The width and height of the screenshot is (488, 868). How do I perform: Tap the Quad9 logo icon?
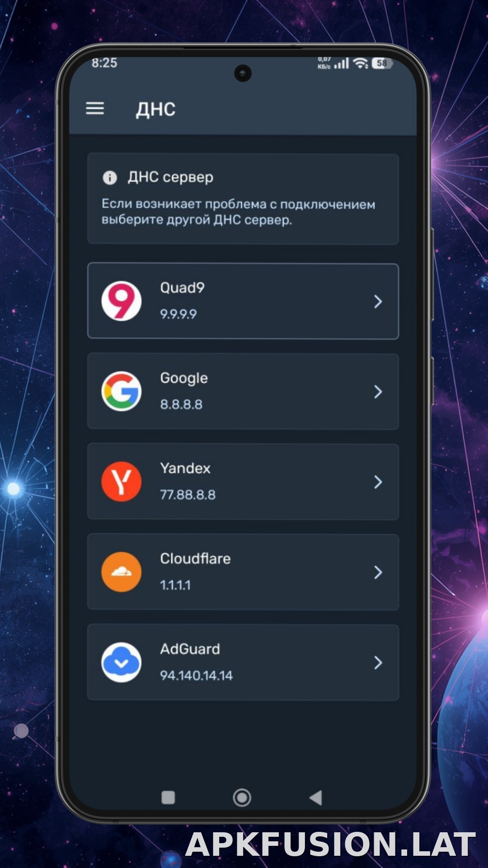coord(121,301)
